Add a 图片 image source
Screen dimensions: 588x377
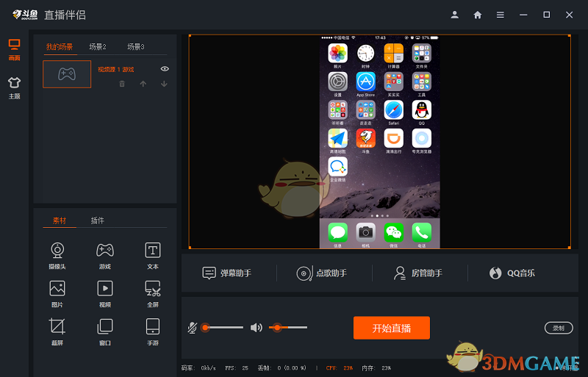(x=57, y=294)
